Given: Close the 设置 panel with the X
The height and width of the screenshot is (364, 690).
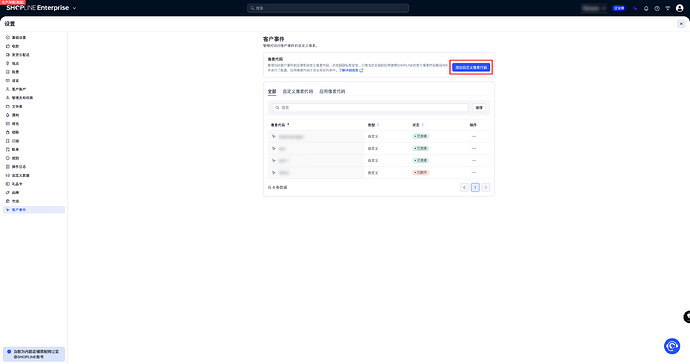Looking at the screenshot, I should point(681,24).
